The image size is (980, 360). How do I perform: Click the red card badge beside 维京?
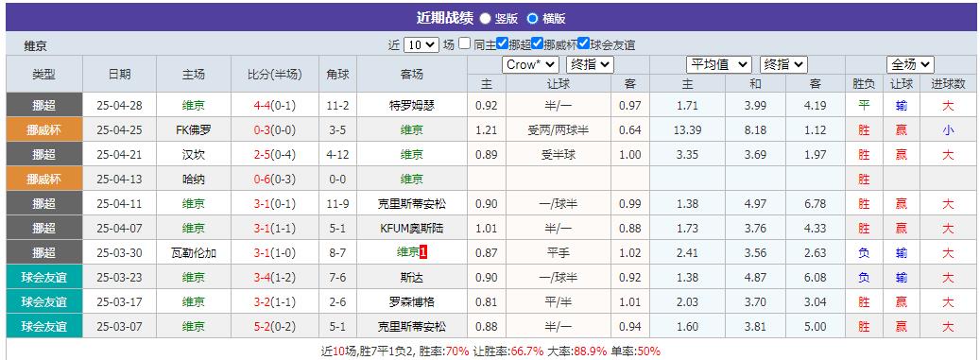tap(423, 252)
